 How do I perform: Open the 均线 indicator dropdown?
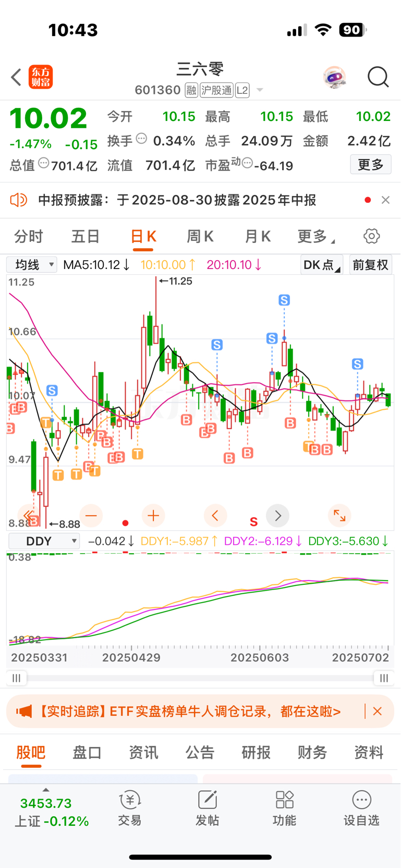[32, 264]
